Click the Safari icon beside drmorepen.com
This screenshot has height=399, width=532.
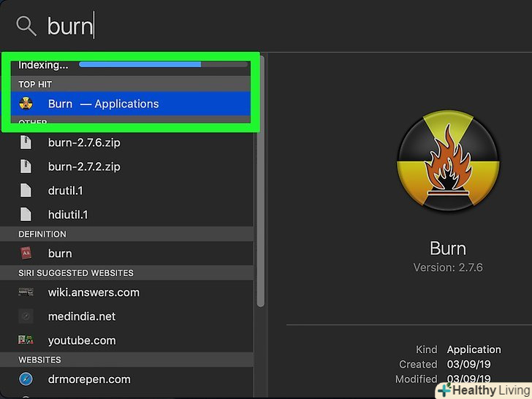point(26,379)
